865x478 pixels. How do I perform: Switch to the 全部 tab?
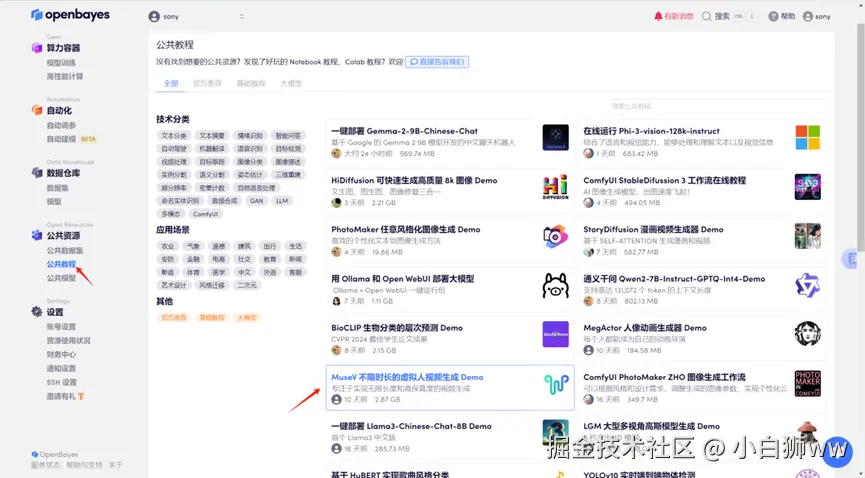(171, 84)
